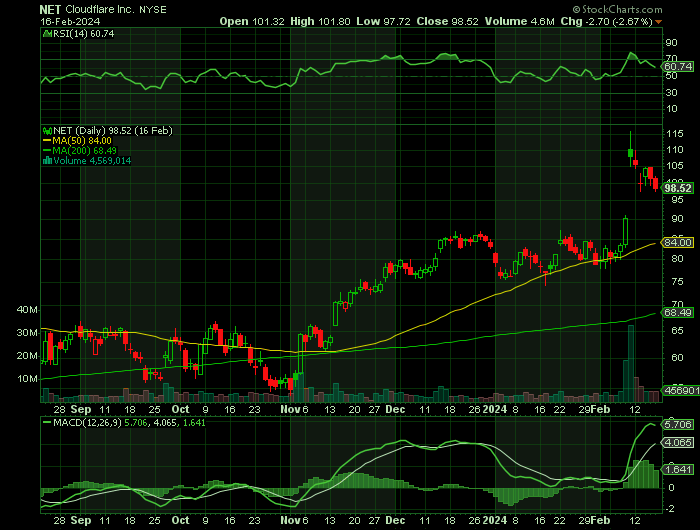The width and height of the screenshot is (700, 530).
Task: Click the 60.74 RSI tag on right axis
Action: click(x=678, y=67)
